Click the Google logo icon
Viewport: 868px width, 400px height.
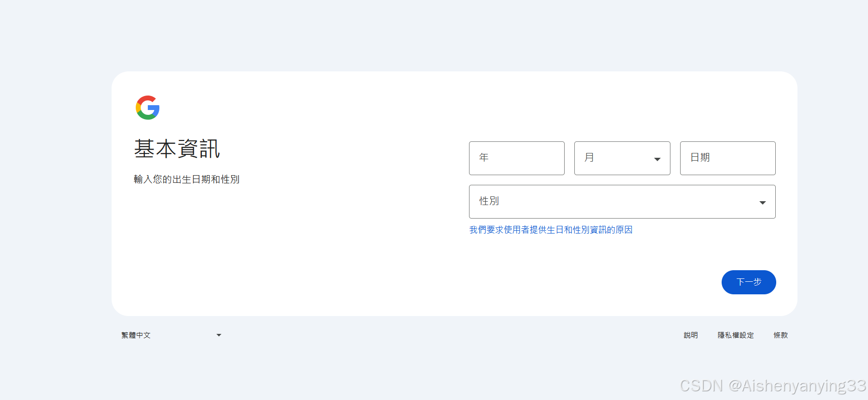point(148,108)
